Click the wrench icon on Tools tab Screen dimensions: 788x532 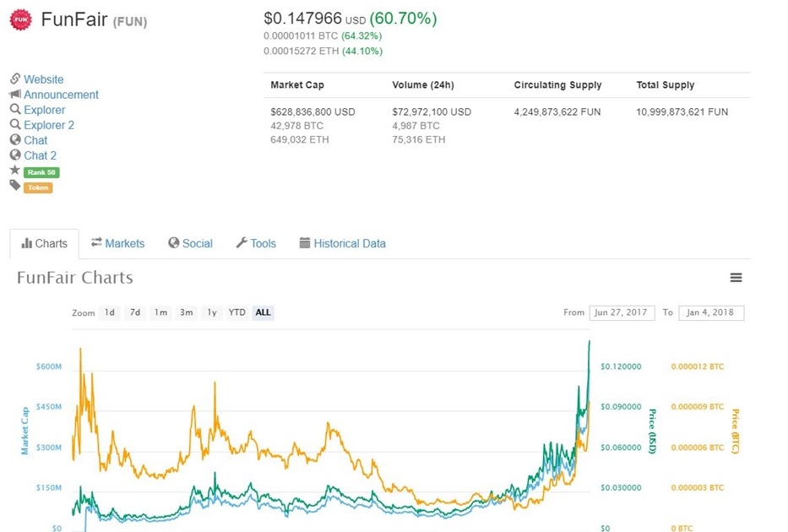pos(242,243)
